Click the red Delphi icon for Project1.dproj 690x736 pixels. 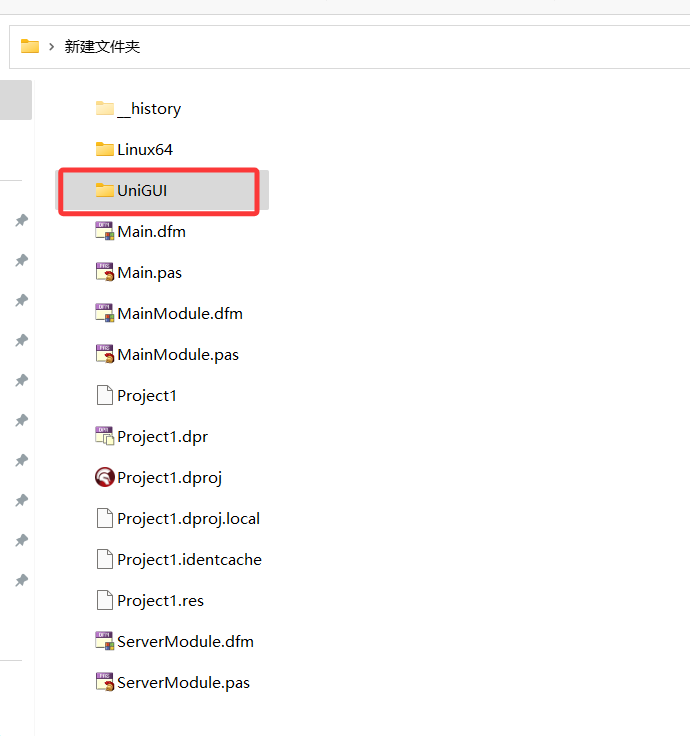(105, 477)
